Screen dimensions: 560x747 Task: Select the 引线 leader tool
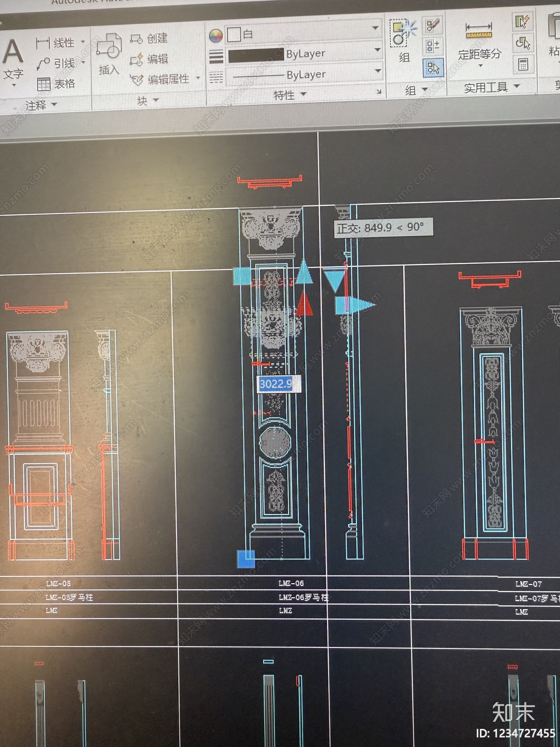point(59,63)
